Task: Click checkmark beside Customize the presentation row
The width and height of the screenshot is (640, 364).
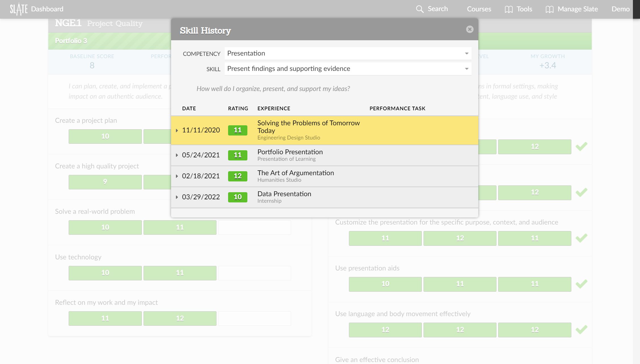Action: (581, 238)
